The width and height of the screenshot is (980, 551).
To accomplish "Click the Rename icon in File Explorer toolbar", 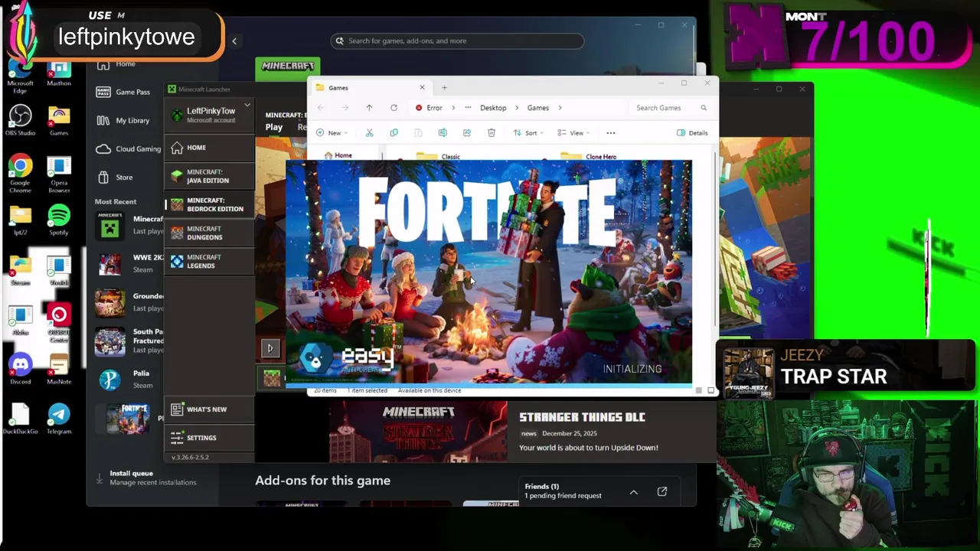I will (443, 132).
